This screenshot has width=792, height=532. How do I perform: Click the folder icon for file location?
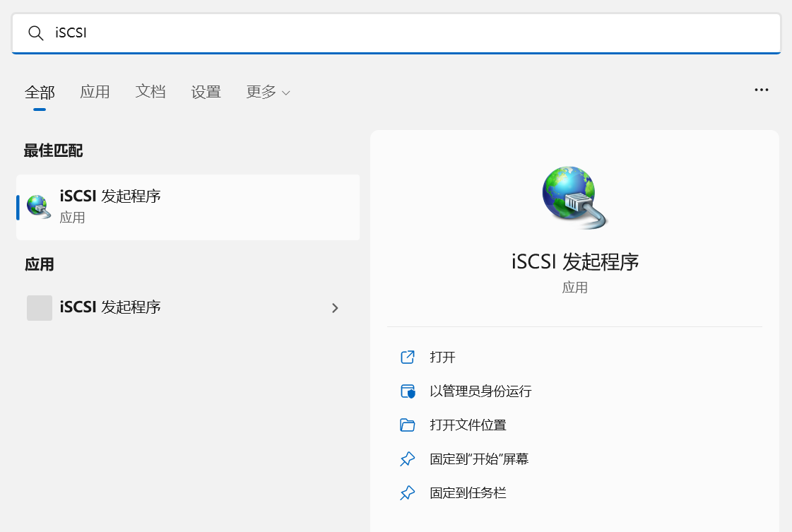coord(408,425)
